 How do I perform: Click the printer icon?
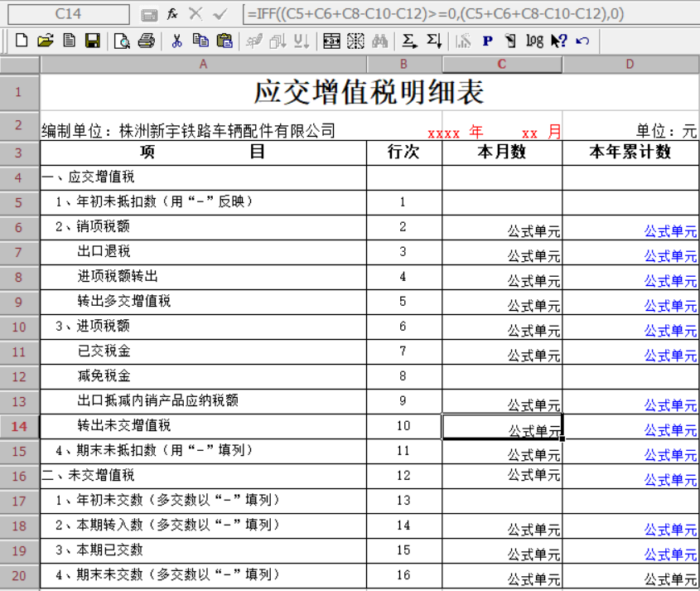tap(146, 41)
